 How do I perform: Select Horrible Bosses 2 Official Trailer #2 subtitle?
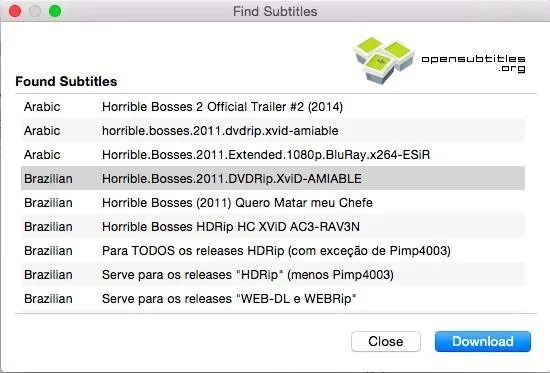coord(273,107)
